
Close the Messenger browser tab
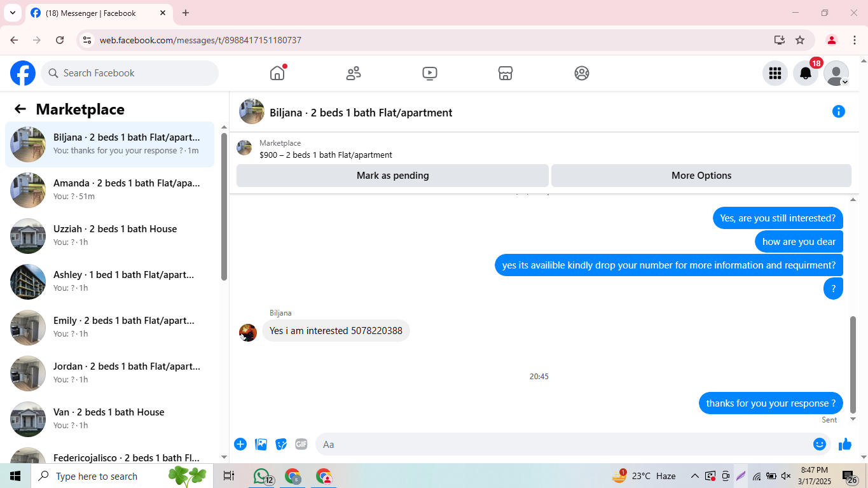click(163, 13)
